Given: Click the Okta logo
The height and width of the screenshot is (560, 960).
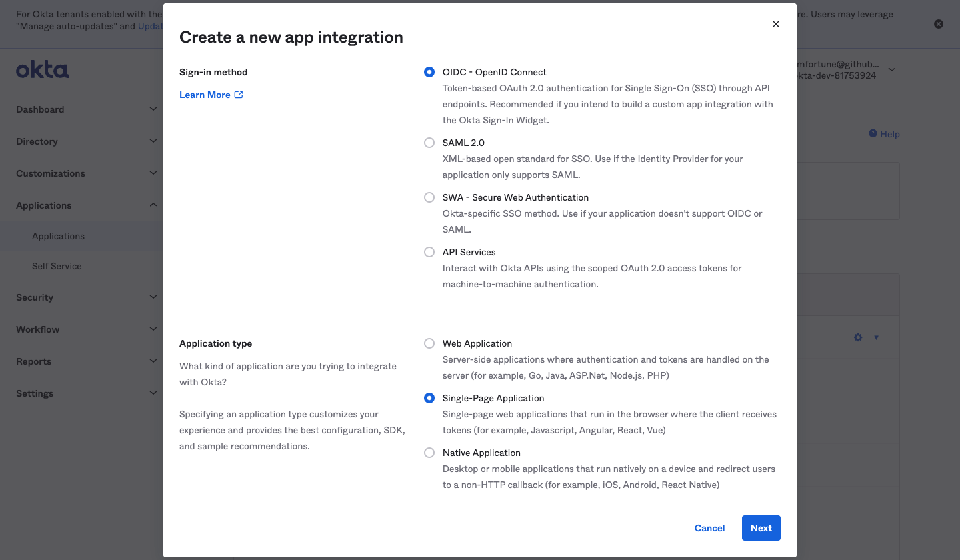Looking at the screenshot, I should tap(42, 69).
